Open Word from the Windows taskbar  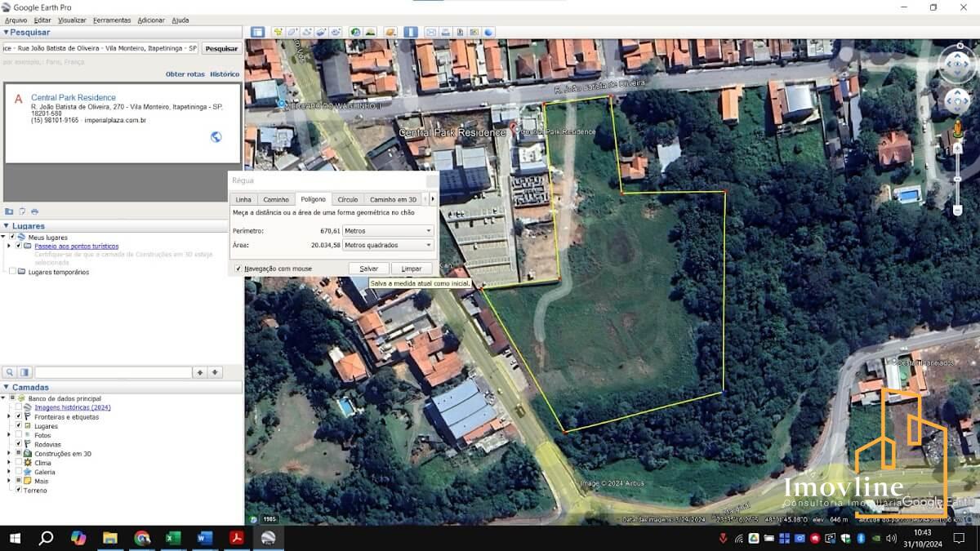[204, 538]
